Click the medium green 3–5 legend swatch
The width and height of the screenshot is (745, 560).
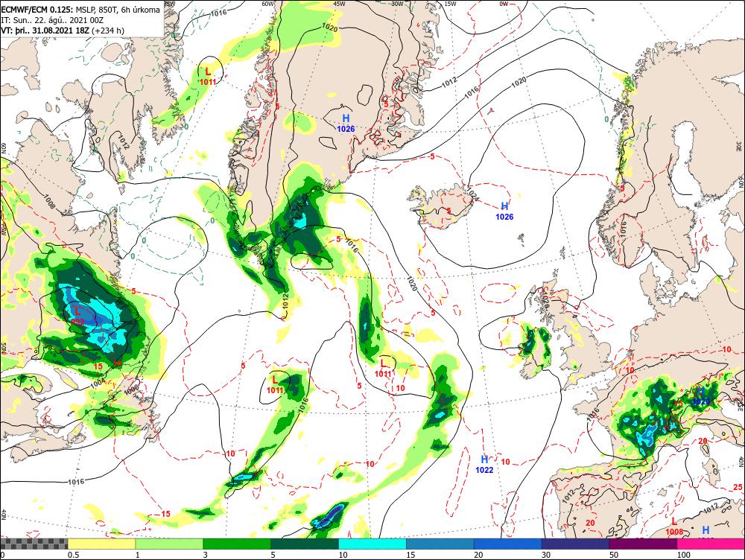click(237, 544)
